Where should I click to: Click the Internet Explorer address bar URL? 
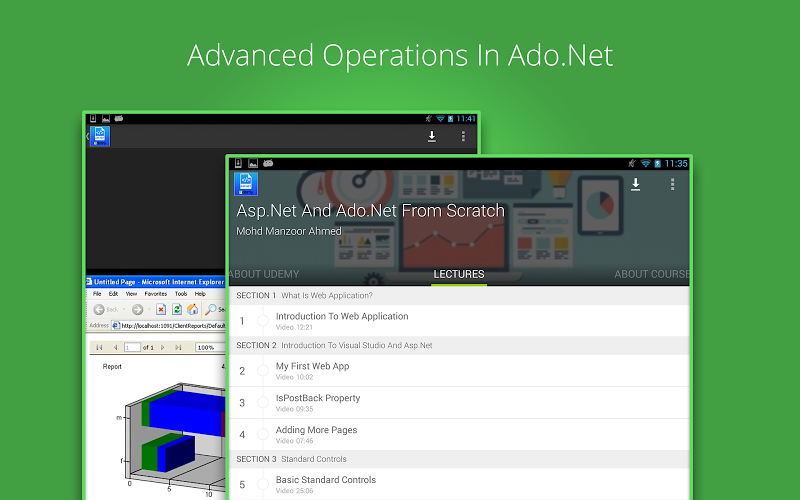click(168, 326)
